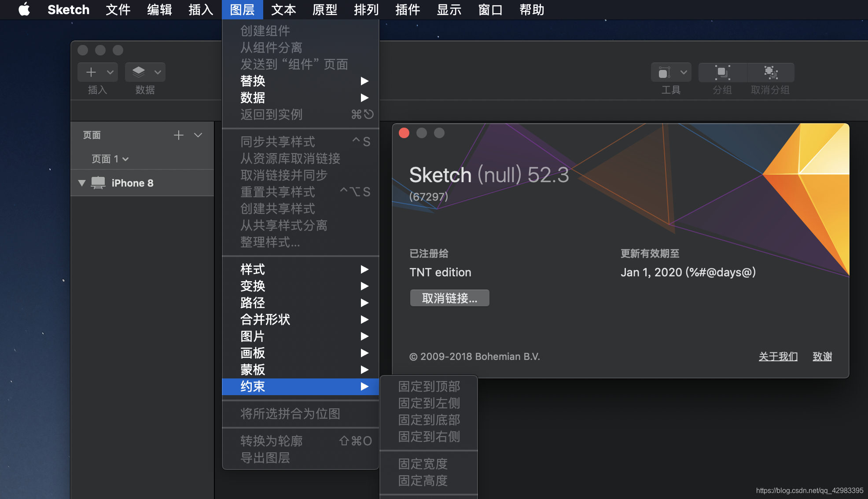The image size is (868, 499).
Task: Choose 发送到“组件”页面 menu item
Action: tap(301, 64)
